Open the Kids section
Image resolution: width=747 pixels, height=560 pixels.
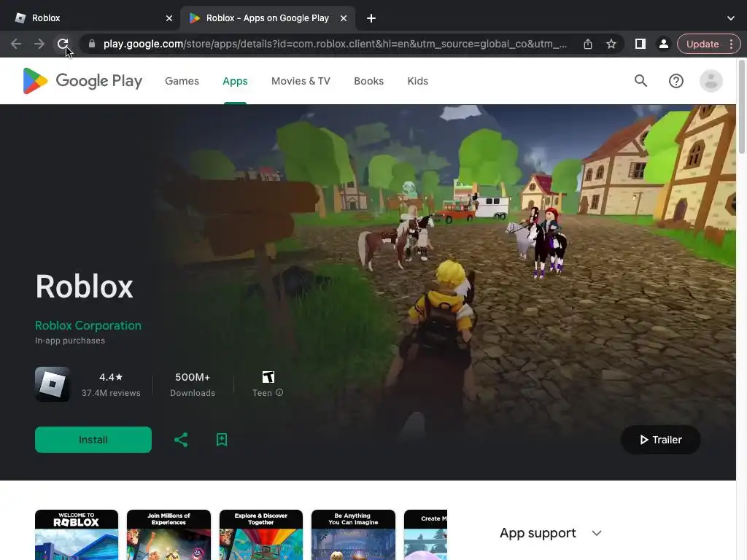tap(418, 81)
